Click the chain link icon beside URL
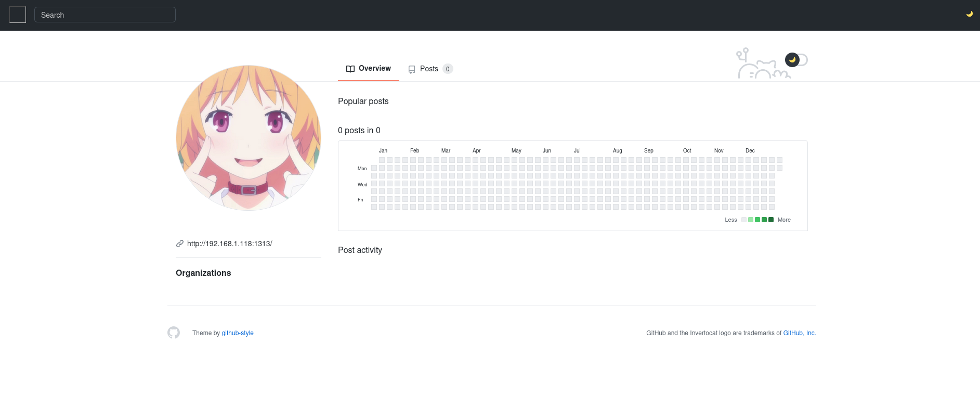The width and height of the screenshot is (980, 420). [180, 244]
